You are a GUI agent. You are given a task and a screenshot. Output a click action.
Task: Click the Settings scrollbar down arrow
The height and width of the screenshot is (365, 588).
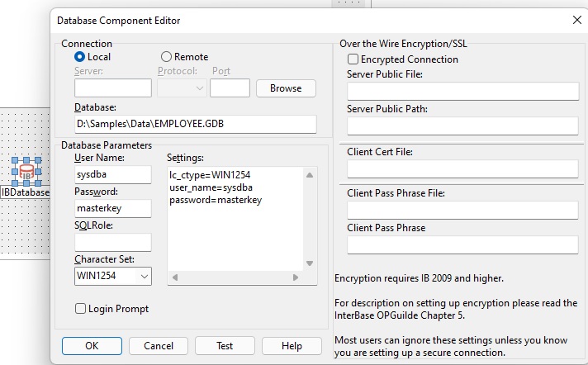click(x=310, y=264)
